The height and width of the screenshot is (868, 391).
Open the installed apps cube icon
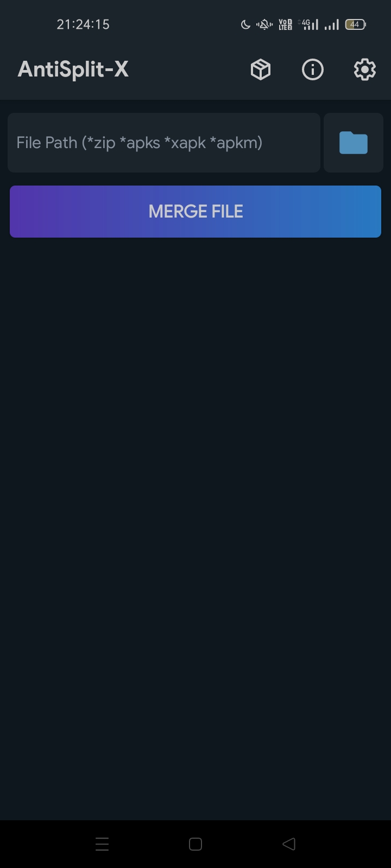[x=261, y=69]
